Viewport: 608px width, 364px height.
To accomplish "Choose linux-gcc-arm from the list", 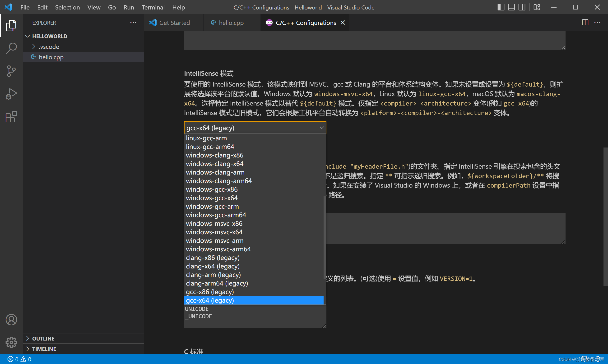I will [254, 138].
